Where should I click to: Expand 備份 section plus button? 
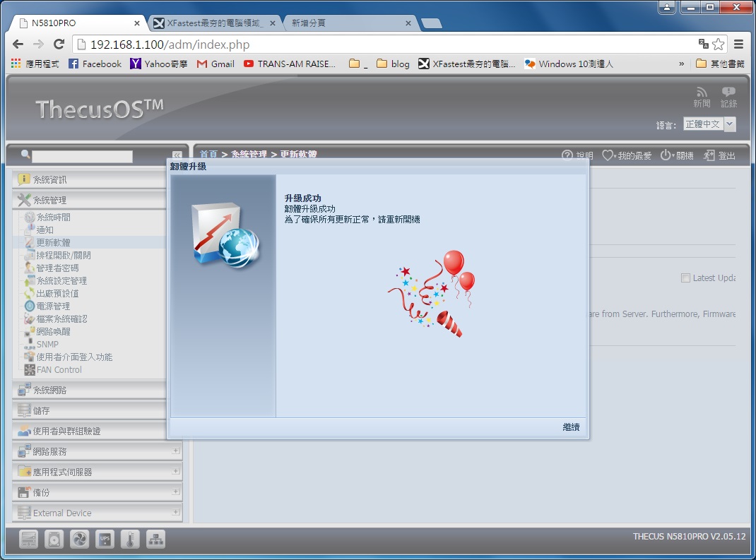pyautogui.click(x=175, y=492)
